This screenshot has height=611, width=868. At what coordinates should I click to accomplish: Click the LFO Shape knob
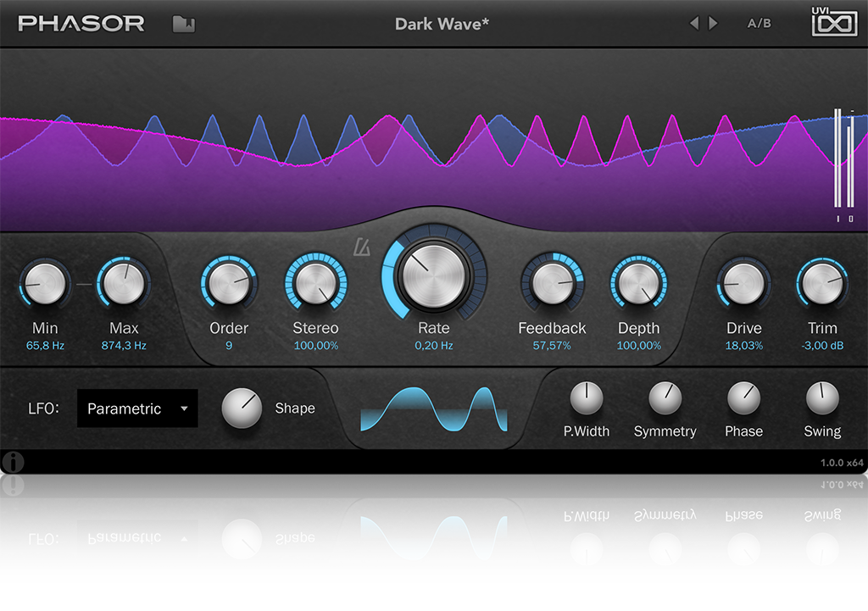click(x=242, y=408)
